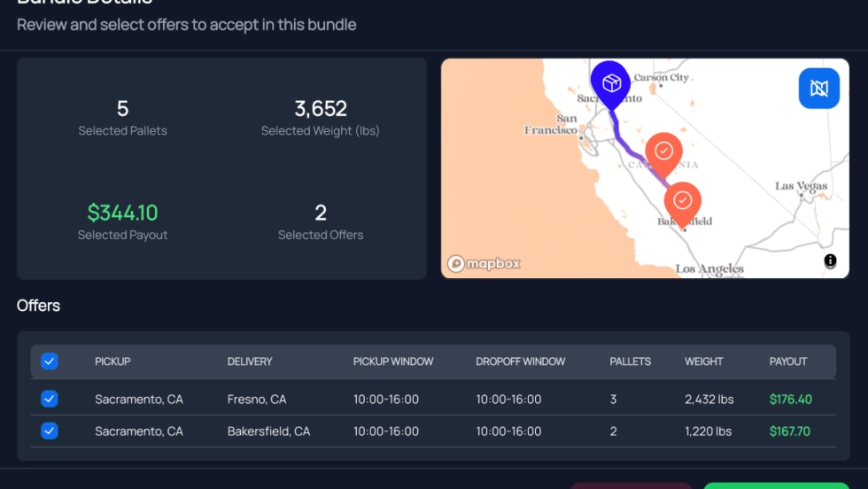Click the Sacramento pickup package marker

click(610, 82)
